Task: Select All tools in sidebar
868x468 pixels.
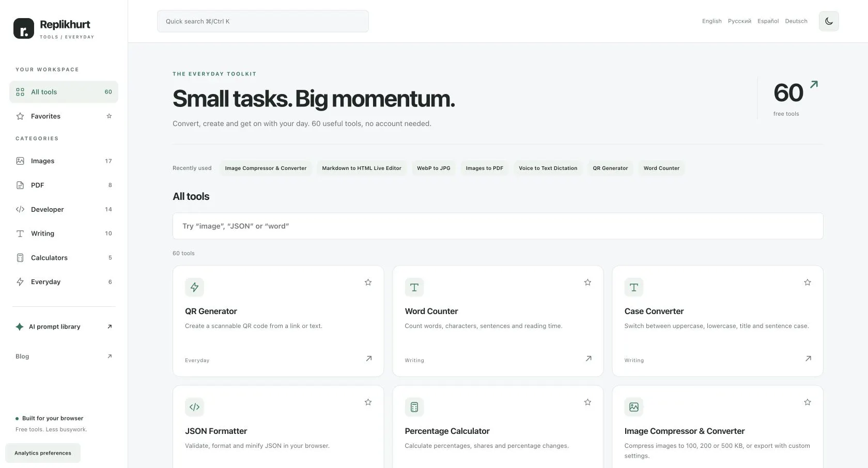Action: pyautogui.click(x=64, y=92)
